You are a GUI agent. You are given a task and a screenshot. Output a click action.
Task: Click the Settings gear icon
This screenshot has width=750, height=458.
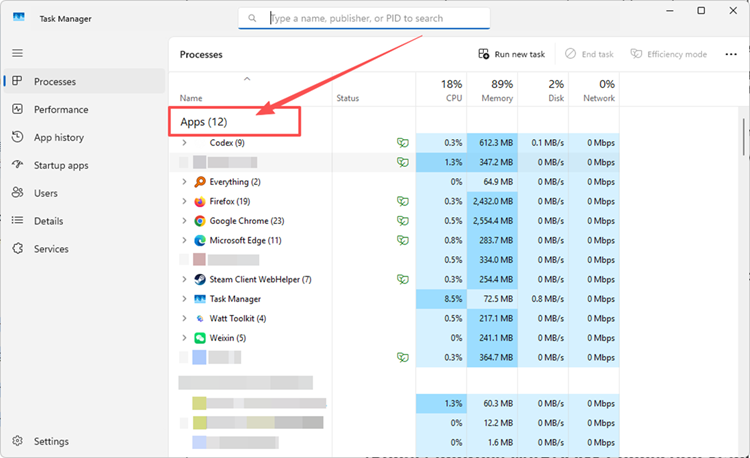pos(18,441)
